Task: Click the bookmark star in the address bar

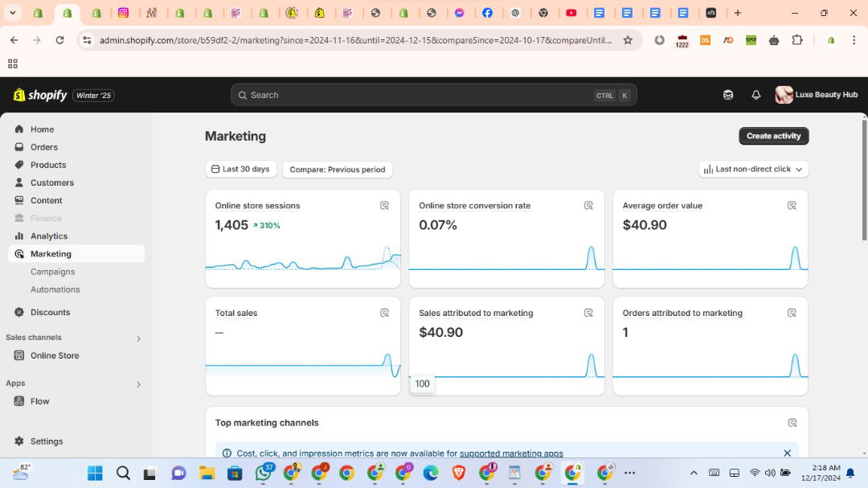Action: click(x=627, y=40)
